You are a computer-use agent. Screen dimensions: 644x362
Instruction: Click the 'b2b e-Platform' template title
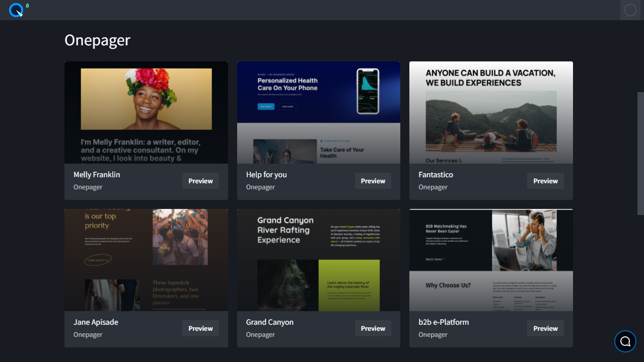pyautogui.click(x=444, y=322)
